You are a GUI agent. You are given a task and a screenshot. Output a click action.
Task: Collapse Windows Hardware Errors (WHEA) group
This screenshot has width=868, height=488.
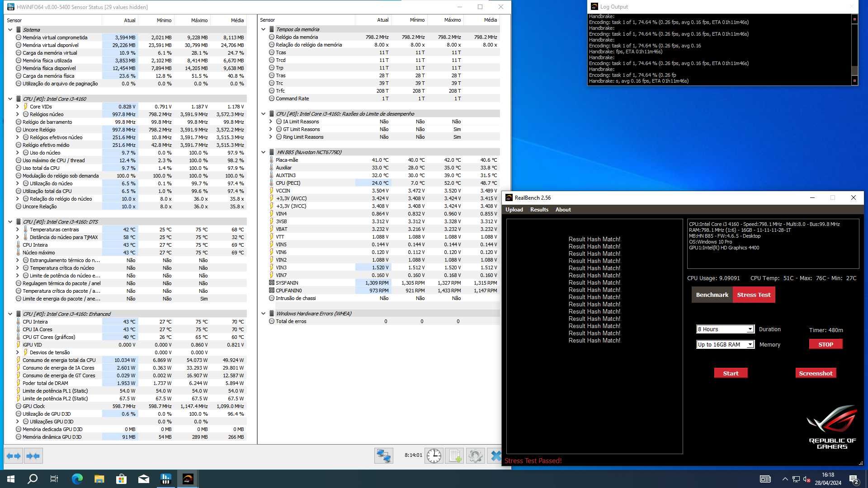264,314
